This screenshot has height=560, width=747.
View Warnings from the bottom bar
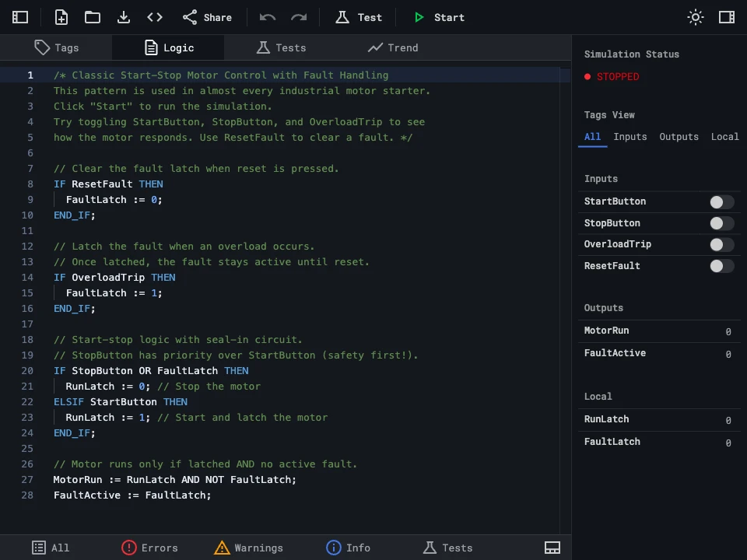pos(249,548)
